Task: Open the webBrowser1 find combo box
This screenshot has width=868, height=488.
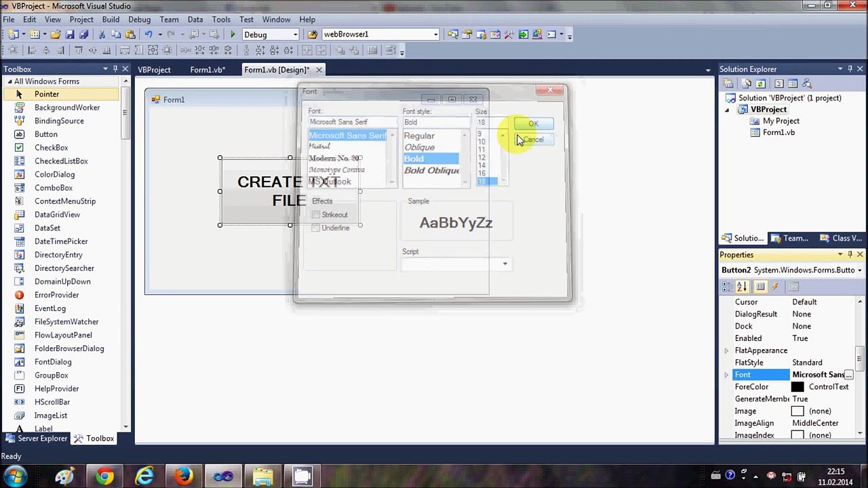Action: 435,35
